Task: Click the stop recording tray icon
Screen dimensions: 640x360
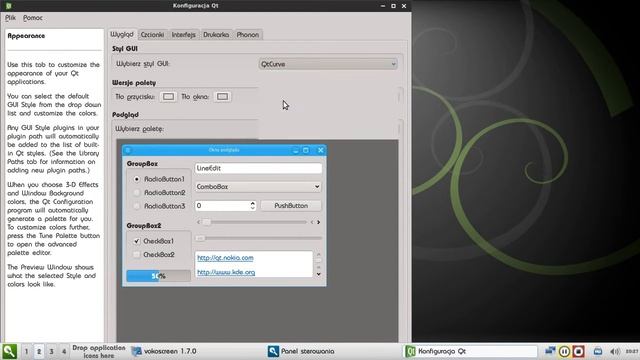Action: [578, 351]
